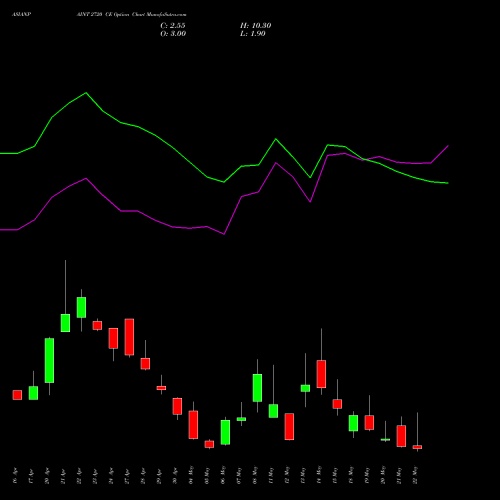
Task: Click the purple line's rightmost end point
Action: click(448, 146)
